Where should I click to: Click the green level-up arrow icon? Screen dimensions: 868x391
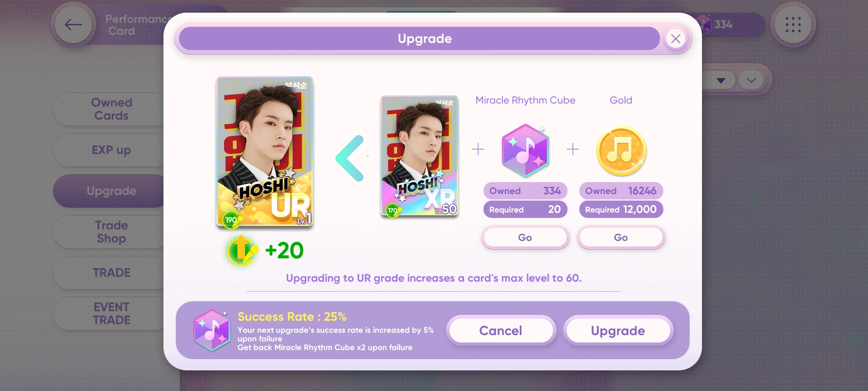pyautogui.click(x=242, y=250)
